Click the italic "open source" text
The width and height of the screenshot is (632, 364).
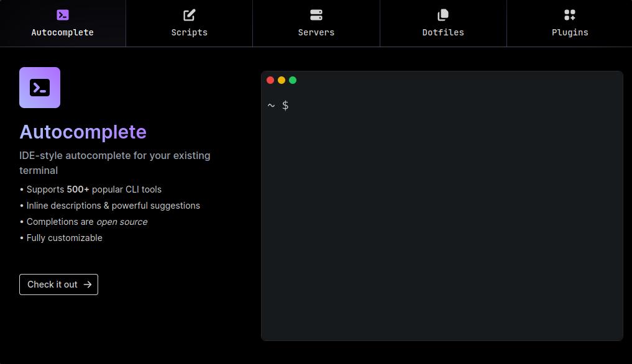point(122,222)
